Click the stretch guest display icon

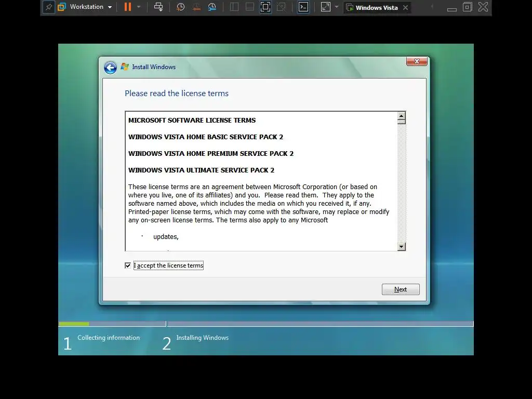click(325, 7)
